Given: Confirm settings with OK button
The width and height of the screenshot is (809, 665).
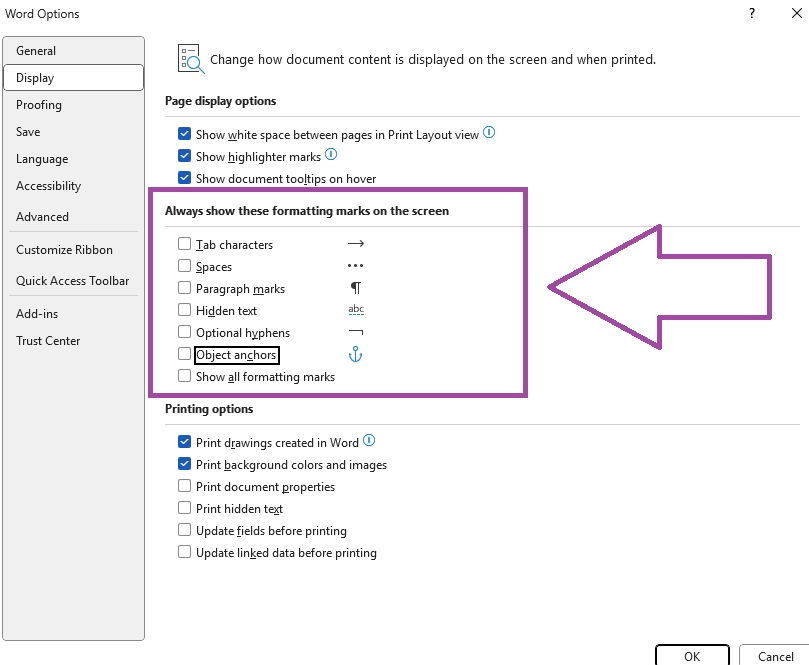Looking at the screenshot, I should (x=692, y=656).
